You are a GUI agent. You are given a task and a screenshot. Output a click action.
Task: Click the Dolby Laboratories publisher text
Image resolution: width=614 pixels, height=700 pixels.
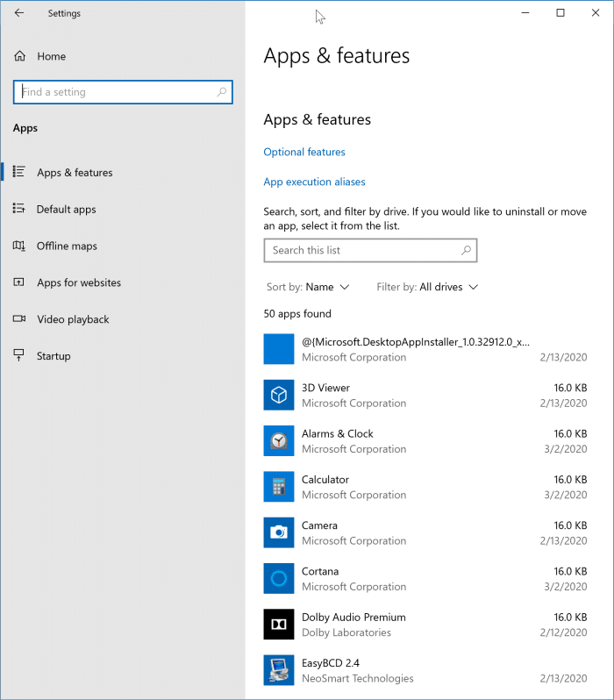pyautogui.click(x=346, y=632)
